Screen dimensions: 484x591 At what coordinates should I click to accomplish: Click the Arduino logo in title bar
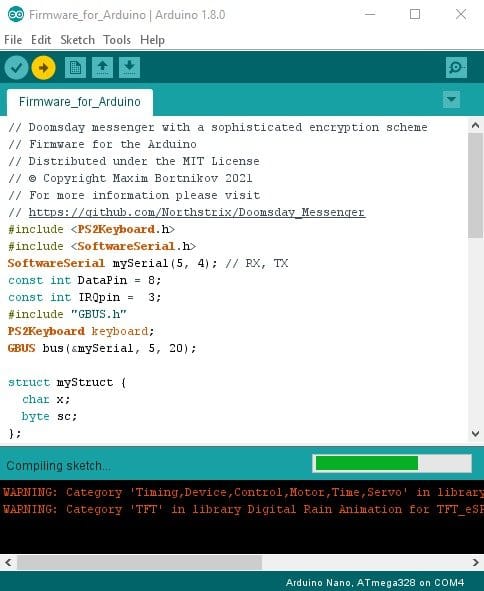(15, 14)
